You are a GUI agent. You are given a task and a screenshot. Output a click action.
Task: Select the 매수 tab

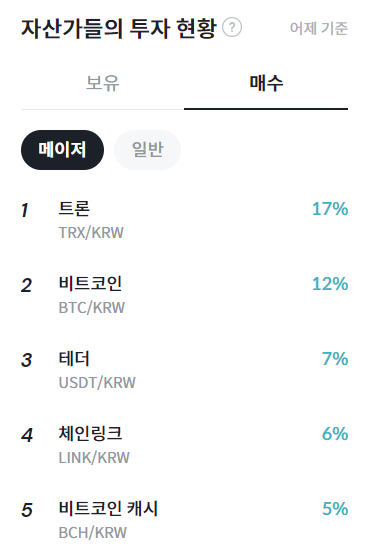coord(266,83)
